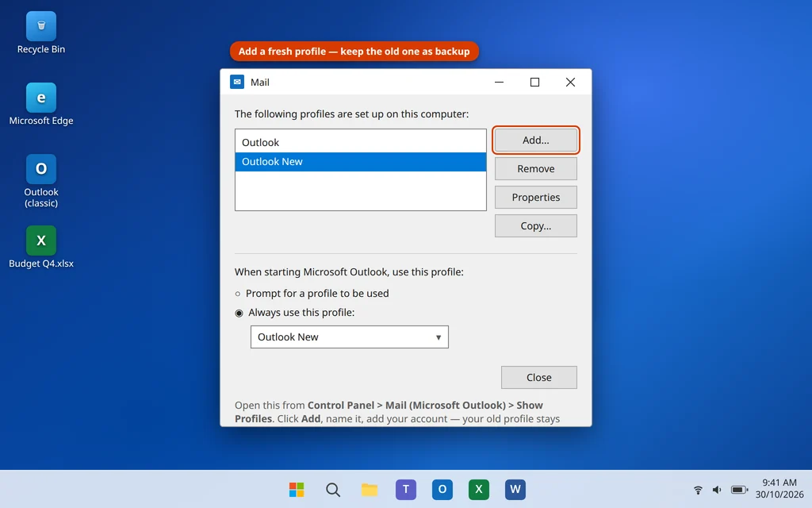Click the Copy... button
The image size is (812, 508).
535,225
